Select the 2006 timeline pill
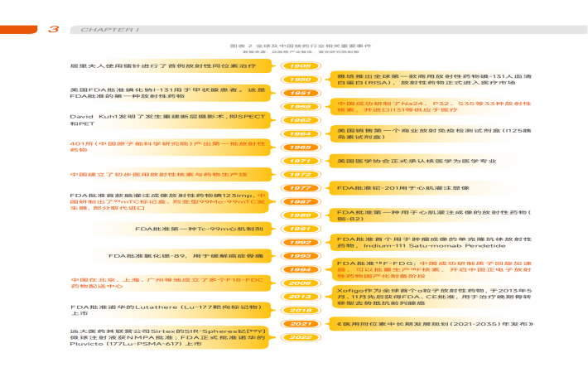This screenshot has width=588, height=377. click(x=301, y=283)
